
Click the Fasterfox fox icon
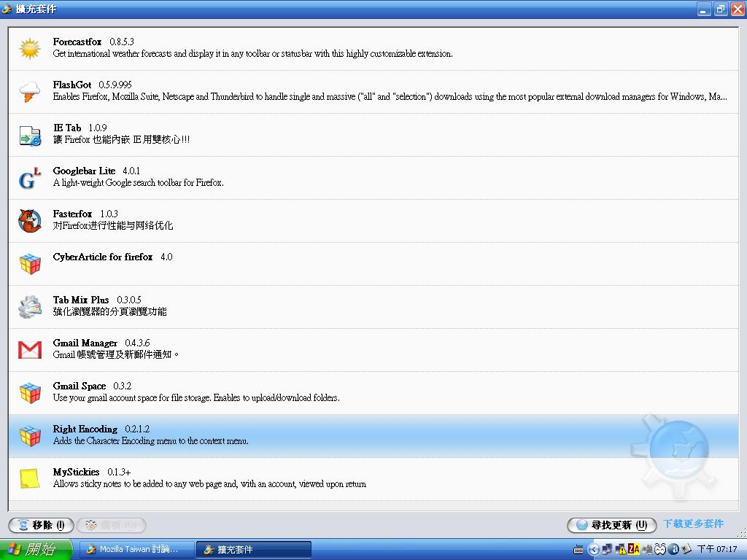30,221
